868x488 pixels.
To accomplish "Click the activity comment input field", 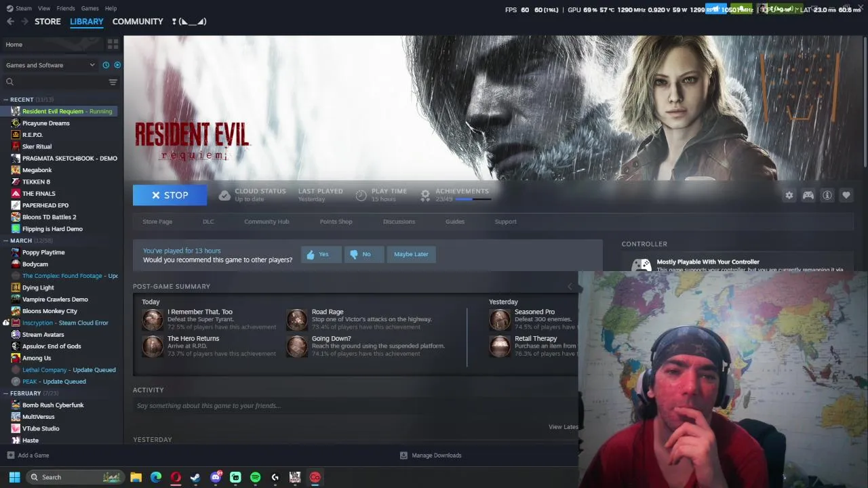I will pyautogui.click(x=356, y=406).
